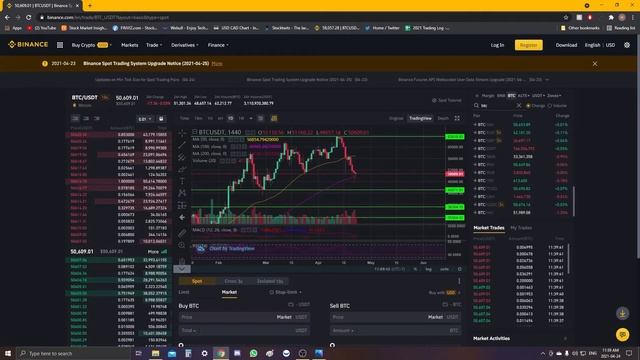Click the favorites star in market tabs

476,96
